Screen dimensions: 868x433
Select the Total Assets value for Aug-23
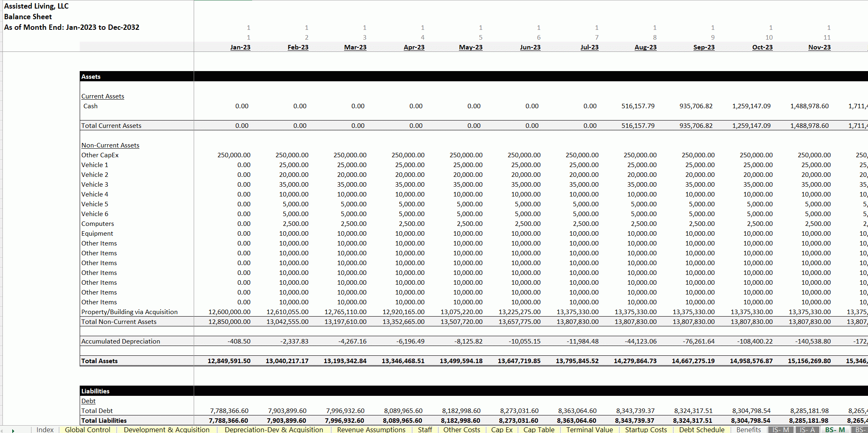click(x=635, y=361)
